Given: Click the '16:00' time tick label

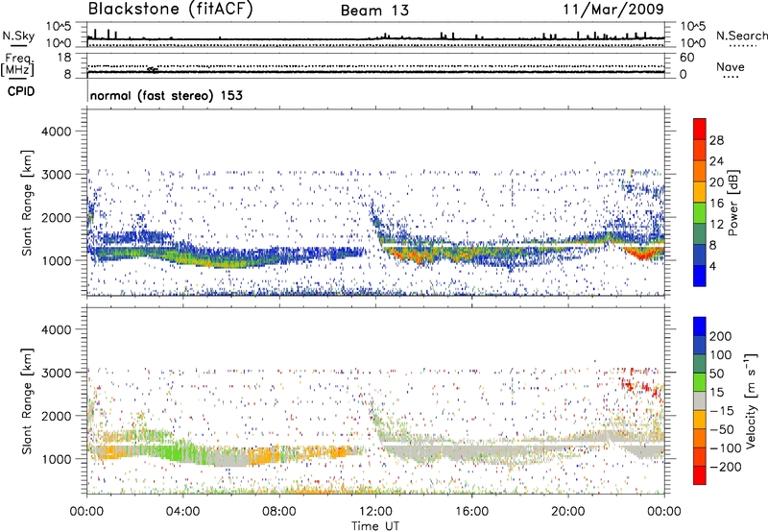Looking at the screenshot, I should coord(471,512).
